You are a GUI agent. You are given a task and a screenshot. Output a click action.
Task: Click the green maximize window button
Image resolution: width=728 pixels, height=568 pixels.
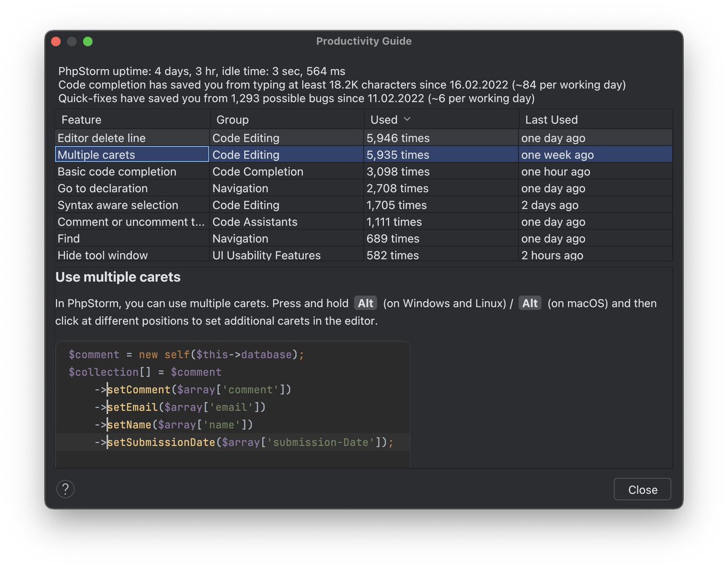click(88, 41)
